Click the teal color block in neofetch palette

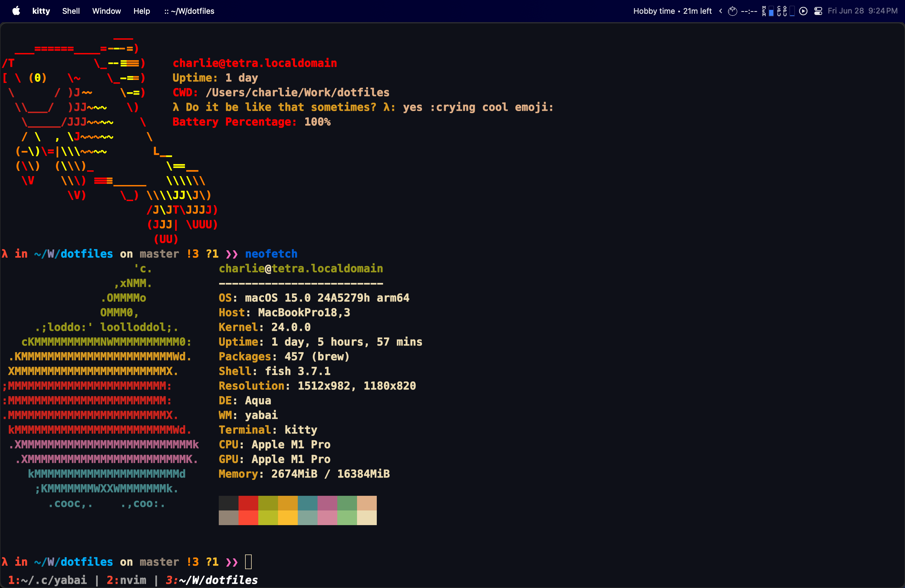click(x=307, y=503)
